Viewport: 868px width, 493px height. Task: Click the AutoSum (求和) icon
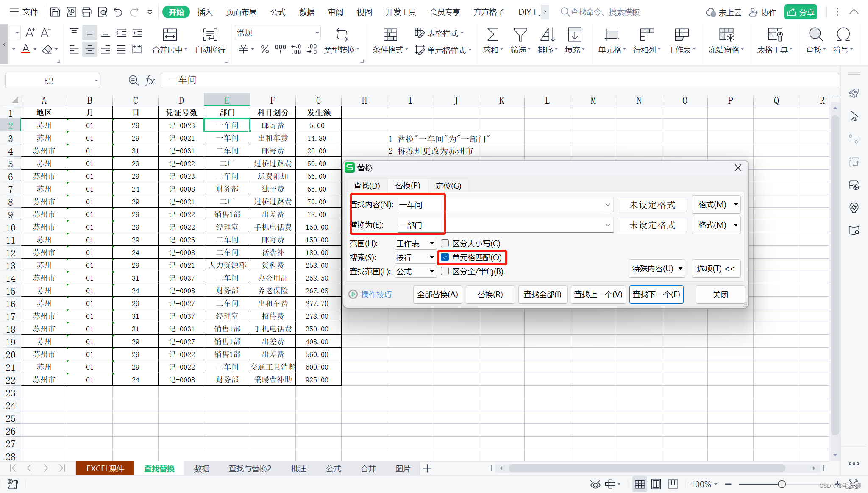(492, 35)
